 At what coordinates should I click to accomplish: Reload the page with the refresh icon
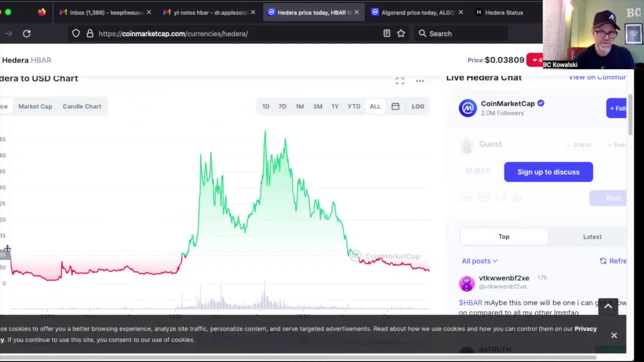[27, 34]
